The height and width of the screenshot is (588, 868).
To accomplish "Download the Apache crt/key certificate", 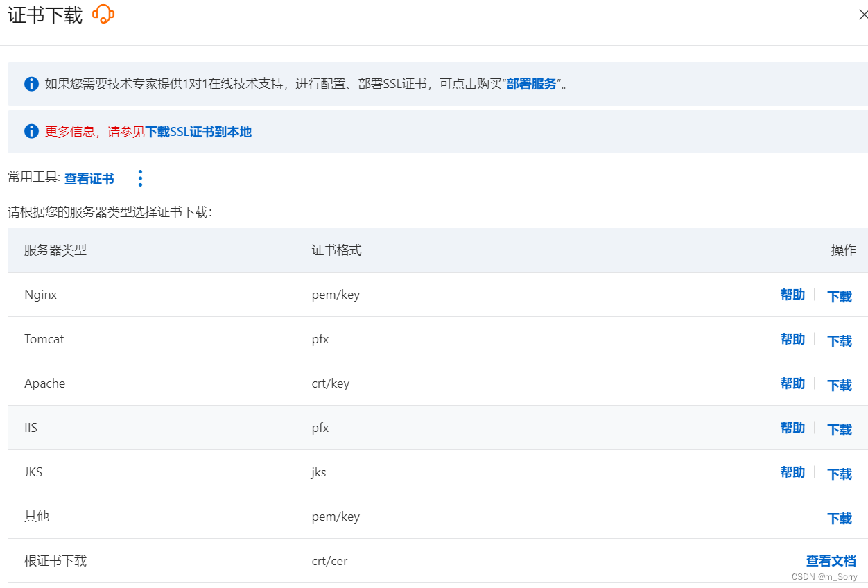I will [839, 384].
